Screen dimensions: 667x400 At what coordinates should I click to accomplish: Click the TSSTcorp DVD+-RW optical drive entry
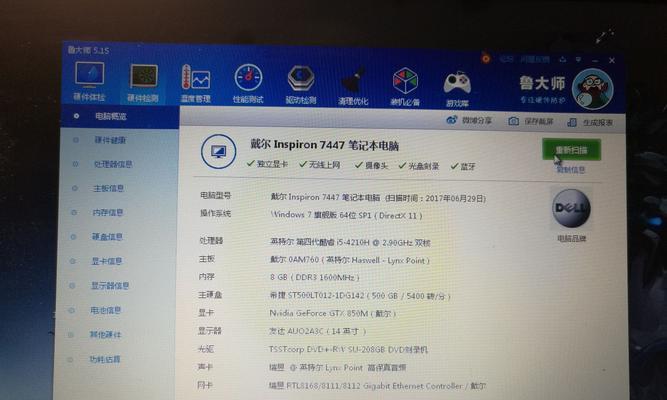[348, 349]
